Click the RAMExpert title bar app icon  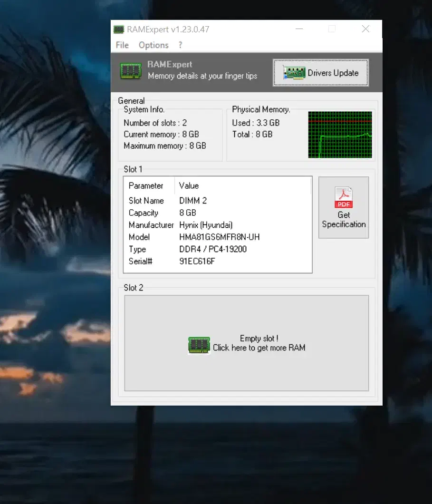pos(119,29)
